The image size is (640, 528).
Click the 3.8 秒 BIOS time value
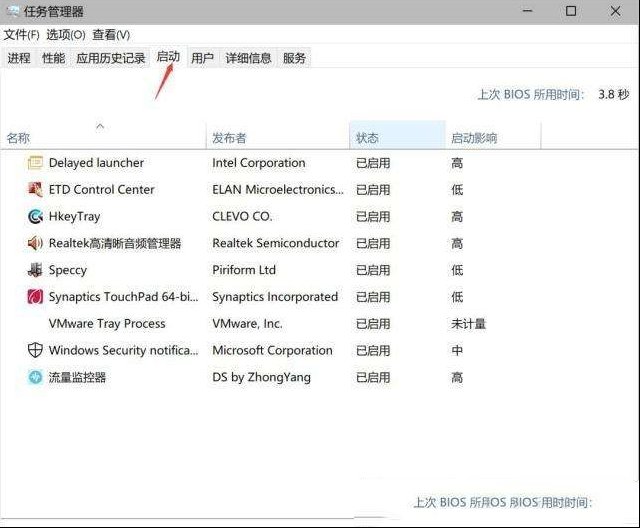tap(613, 95)
